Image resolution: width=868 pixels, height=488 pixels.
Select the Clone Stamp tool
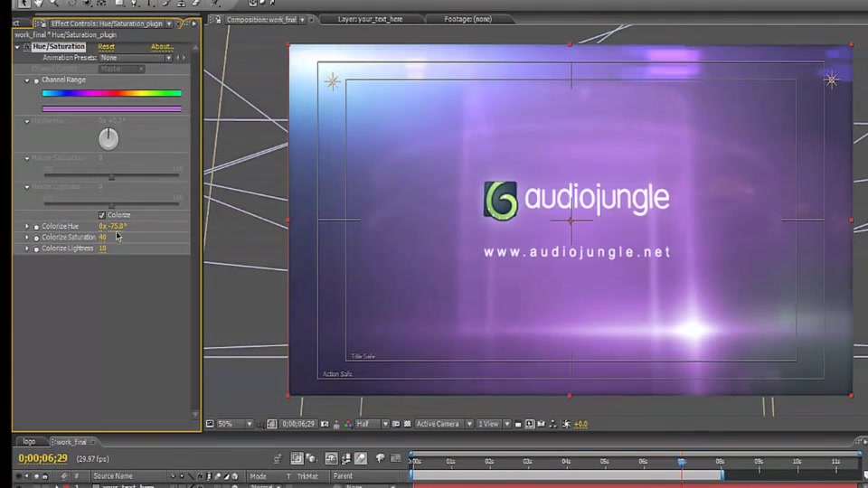[x=181, y=4]
